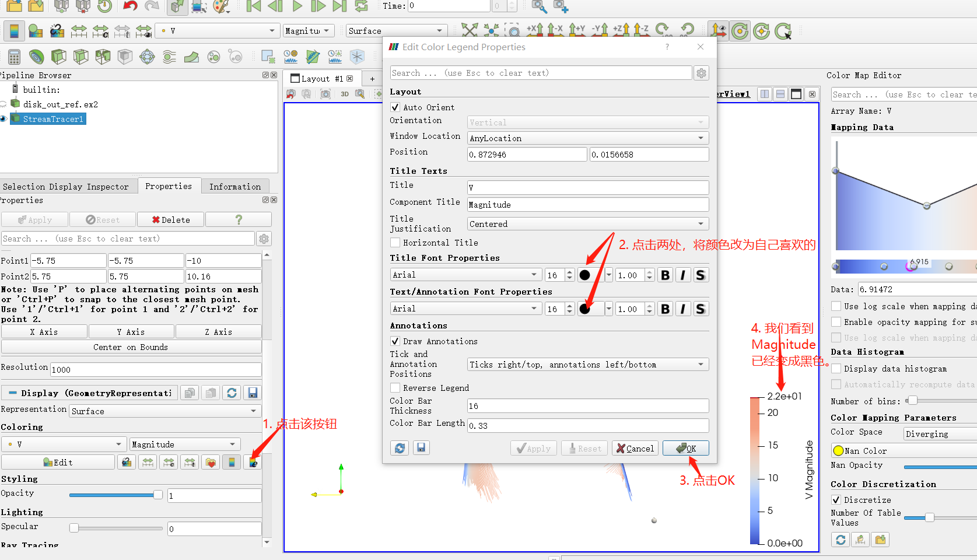
Task: Open the Window Location dropdown
Action: [x=587, y=138]
